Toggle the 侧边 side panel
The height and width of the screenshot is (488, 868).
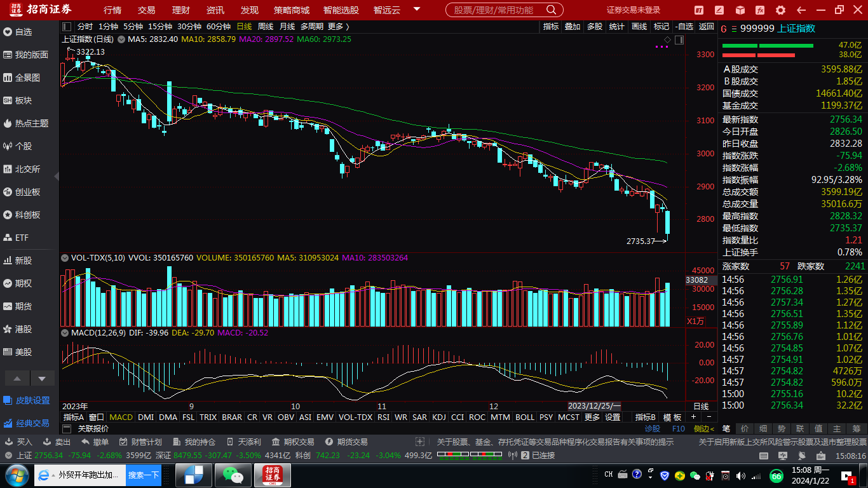[703, 429]
